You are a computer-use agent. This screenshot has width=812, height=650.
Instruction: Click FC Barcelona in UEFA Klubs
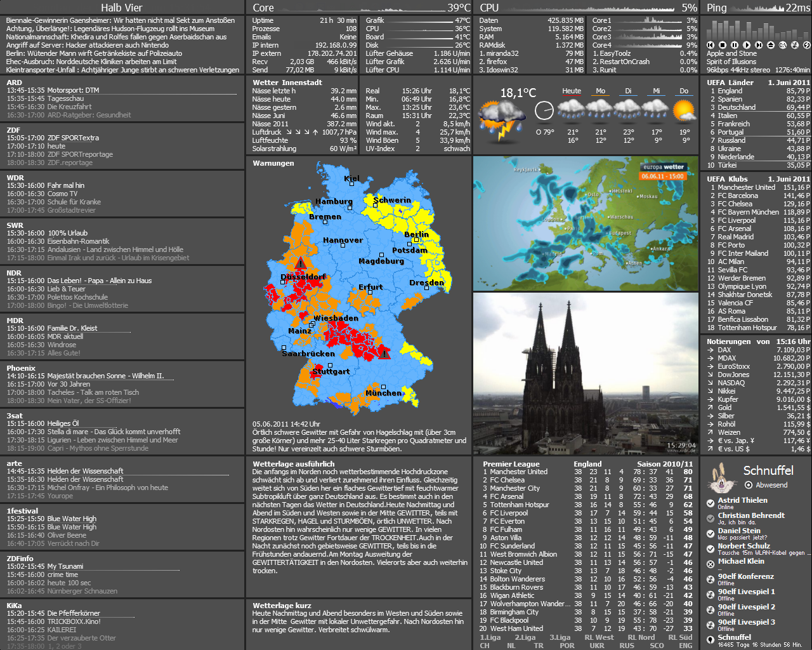point(738,196)
